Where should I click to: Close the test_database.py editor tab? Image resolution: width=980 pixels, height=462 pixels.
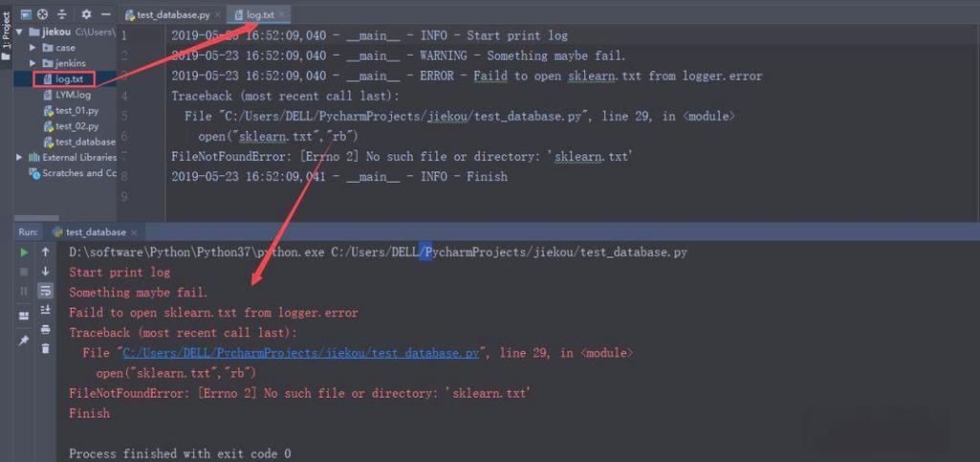click(217, 14)
